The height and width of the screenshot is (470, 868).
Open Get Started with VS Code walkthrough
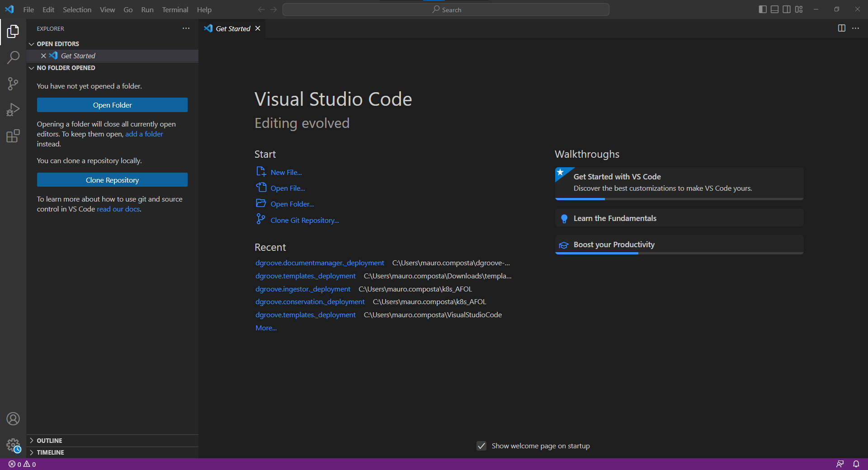point(679,183)
